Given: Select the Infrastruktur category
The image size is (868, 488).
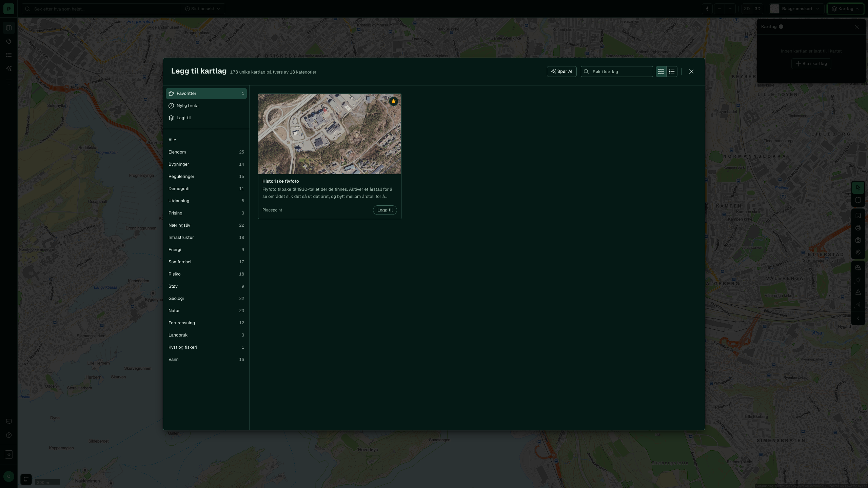Looking at the screenshot, I should pos(206,238).
